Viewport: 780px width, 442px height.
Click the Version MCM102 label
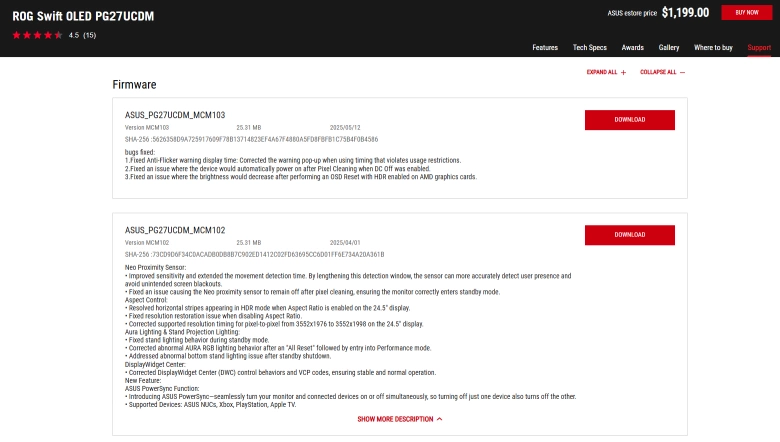point(147,243)
